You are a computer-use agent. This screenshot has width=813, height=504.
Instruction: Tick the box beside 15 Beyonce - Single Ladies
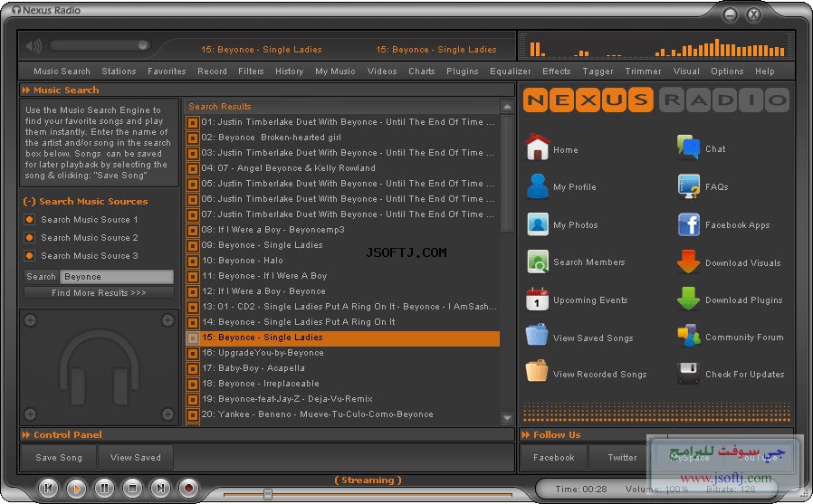coord(192,338)
